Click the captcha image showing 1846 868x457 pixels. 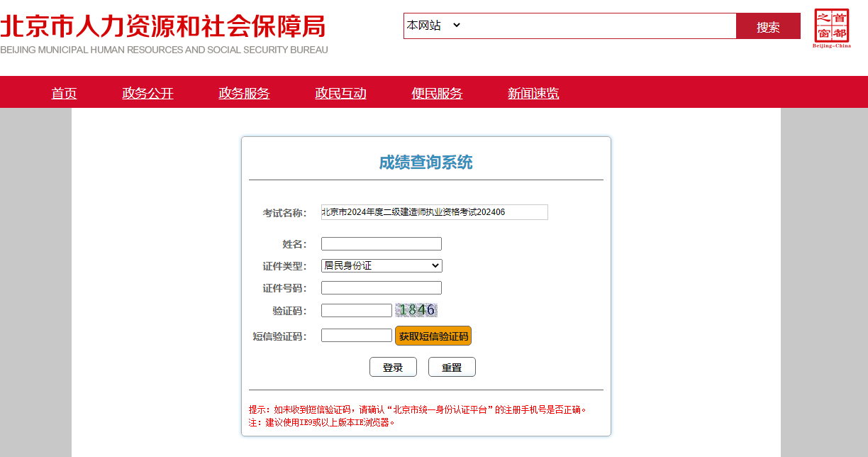point(416,310)
